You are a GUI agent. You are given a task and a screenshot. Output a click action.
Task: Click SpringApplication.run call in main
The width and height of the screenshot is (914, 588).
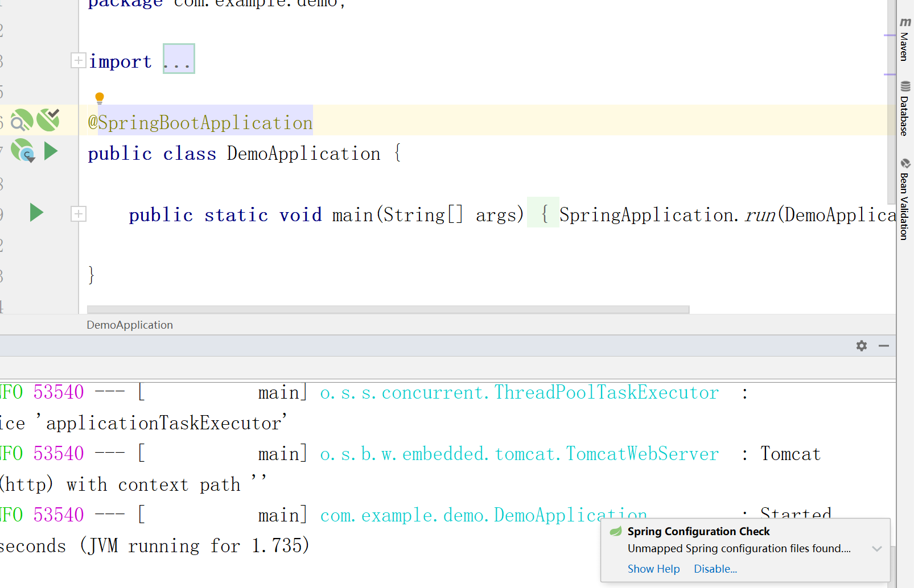(667, 215)
